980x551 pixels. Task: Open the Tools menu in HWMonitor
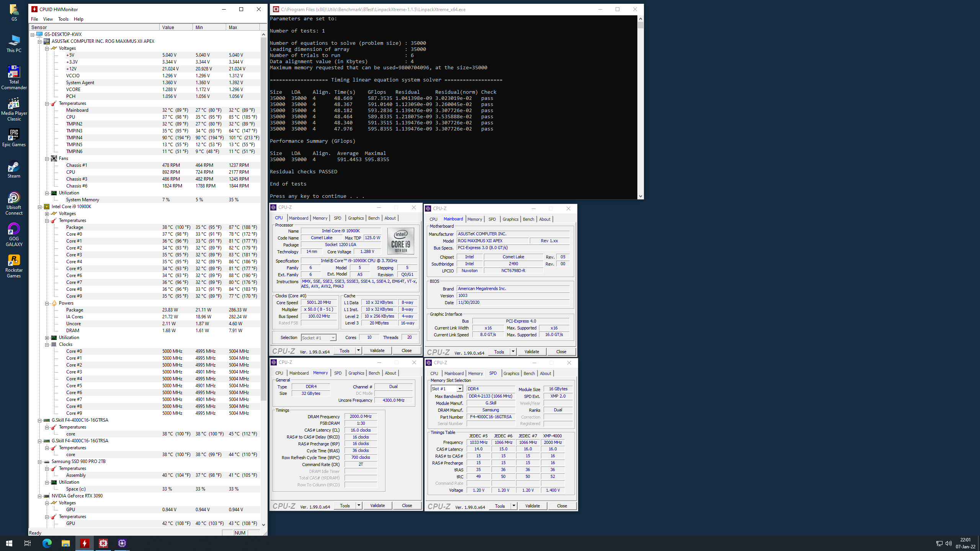coord(63,19)
